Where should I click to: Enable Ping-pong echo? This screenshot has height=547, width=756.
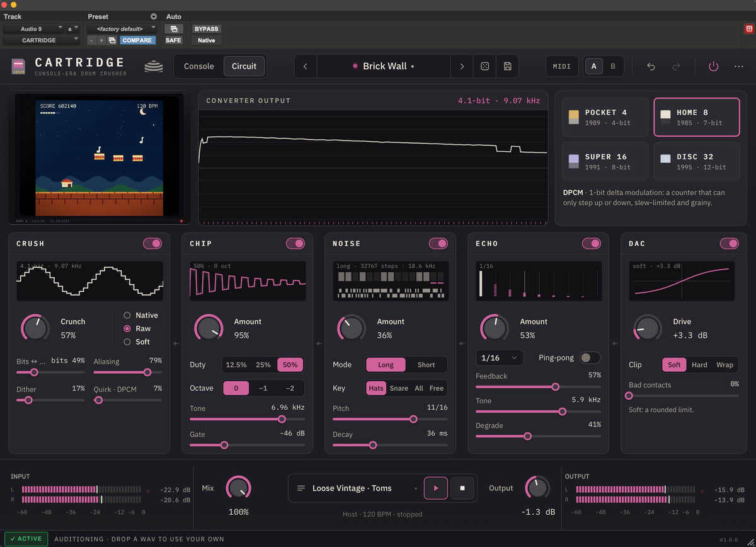[590, 357]
